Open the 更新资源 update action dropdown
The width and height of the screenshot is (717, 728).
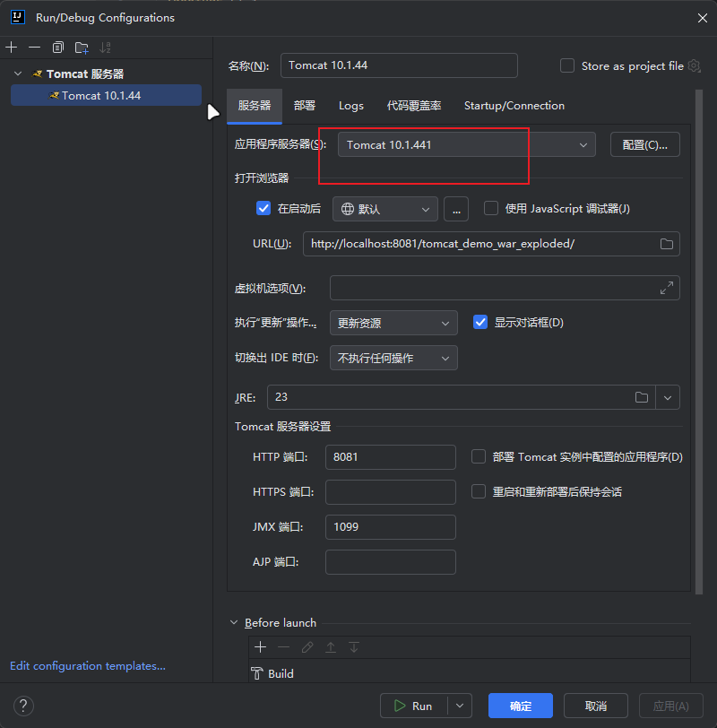[393, 323]
